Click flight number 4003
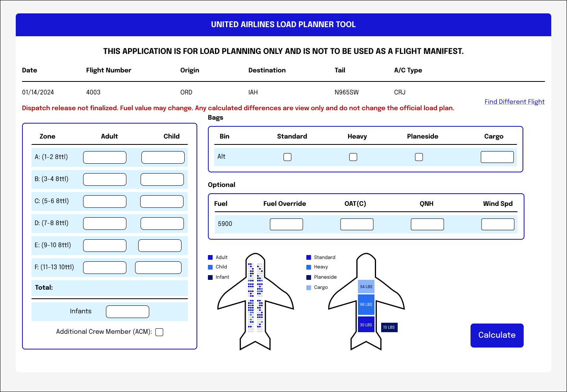 click(93, 92)
